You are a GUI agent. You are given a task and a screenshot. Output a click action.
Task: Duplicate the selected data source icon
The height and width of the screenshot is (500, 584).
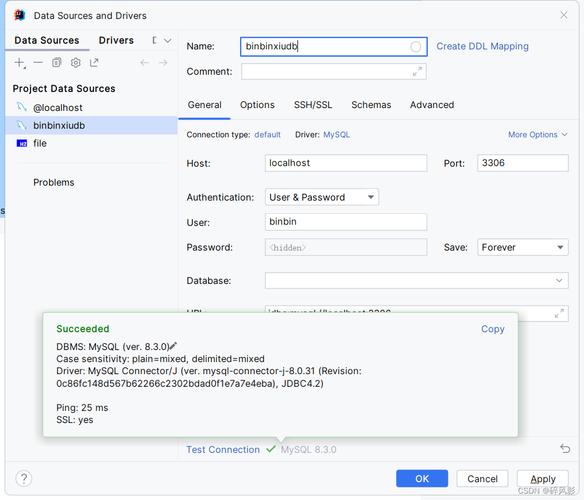tap(57, 63)
